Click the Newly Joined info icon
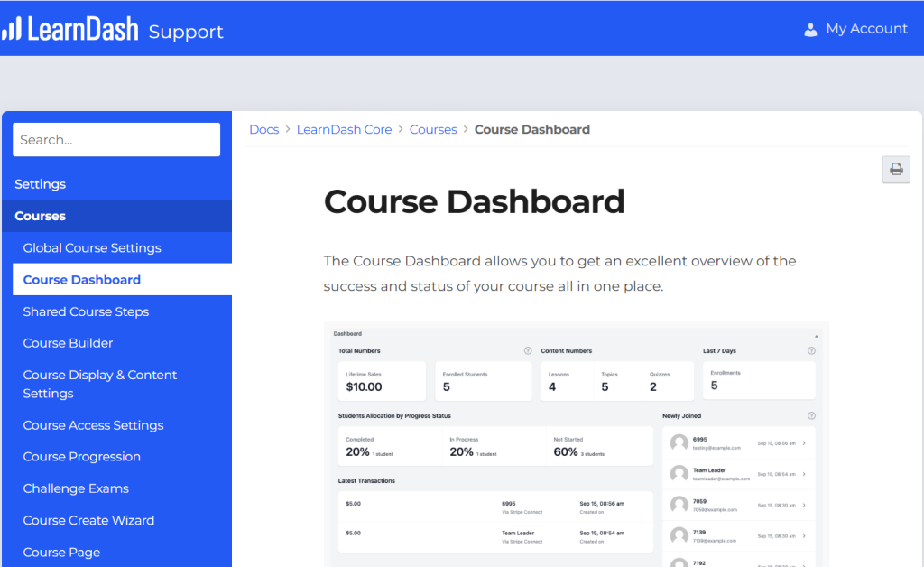 coord(811,414)
